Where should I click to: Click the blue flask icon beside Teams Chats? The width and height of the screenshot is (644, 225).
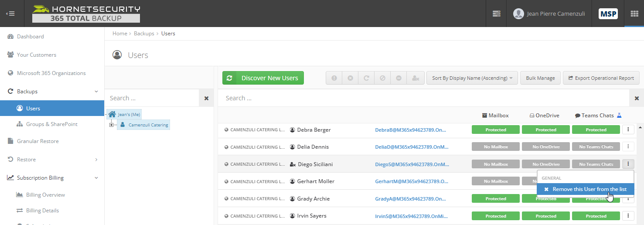619,116
